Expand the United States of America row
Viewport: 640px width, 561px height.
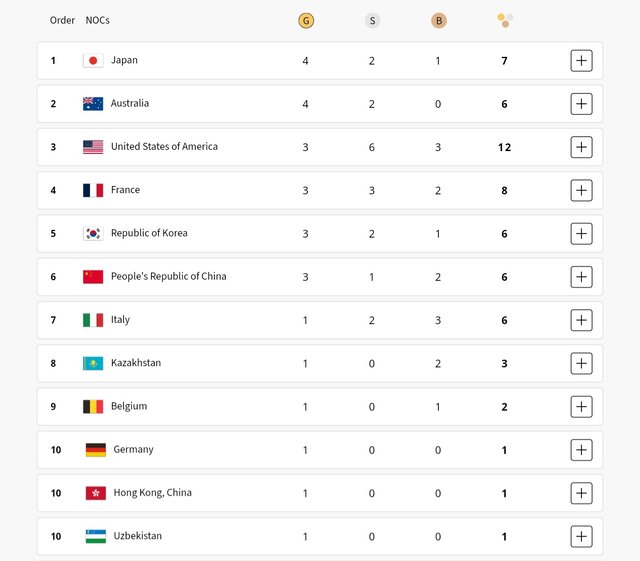581,147
